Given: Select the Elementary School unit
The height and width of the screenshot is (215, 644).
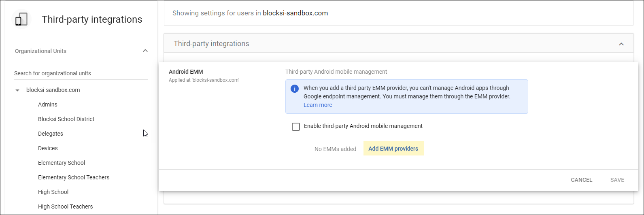Looking at the screenshot, I should click(62, 163).
